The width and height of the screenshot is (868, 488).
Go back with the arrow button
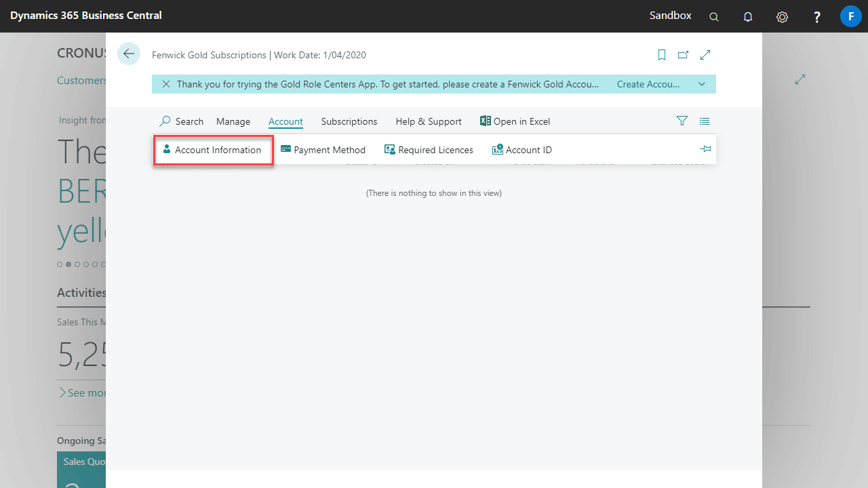point(129,54)
